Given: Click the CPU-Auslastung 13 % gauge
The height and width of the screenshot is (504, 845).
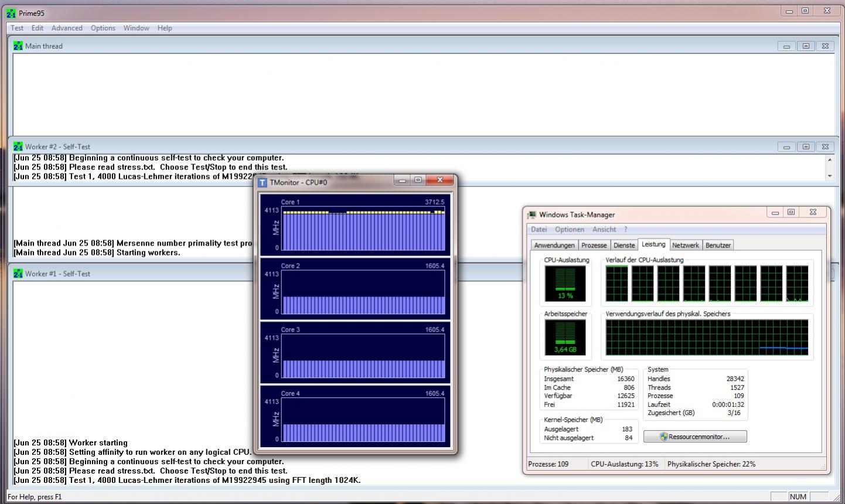Looking at the screenshot, I should pyautogui.click(x=565, y=284).
